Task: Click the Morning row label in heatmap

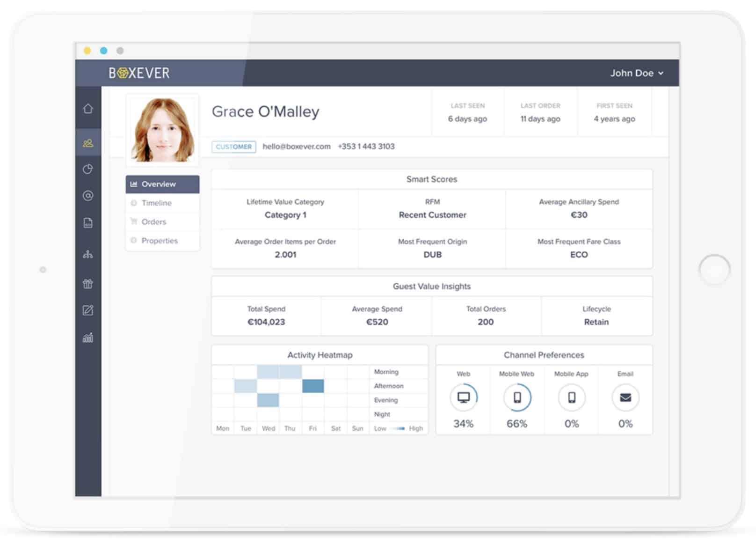Action: coord(386,372)
